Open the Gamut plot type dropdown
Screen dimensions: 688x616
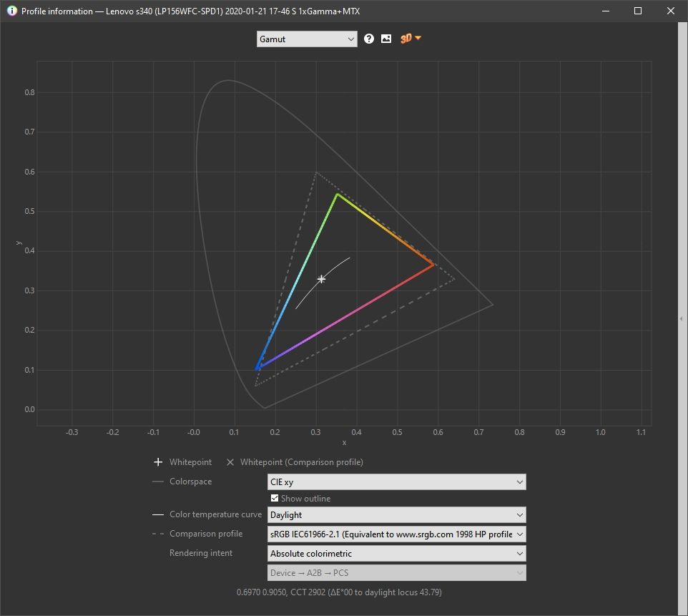307,39
